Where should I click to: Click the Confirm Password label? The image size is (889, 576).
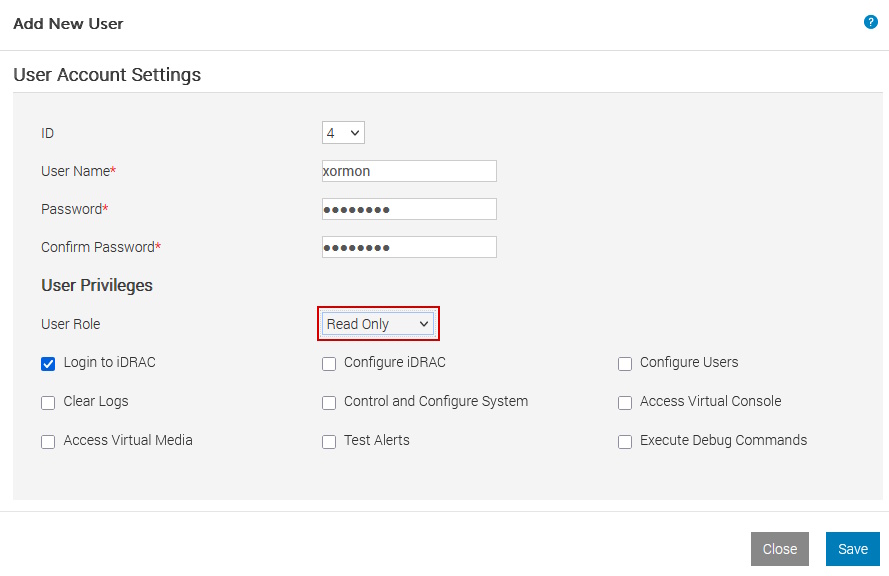click(x=101, y=247)
